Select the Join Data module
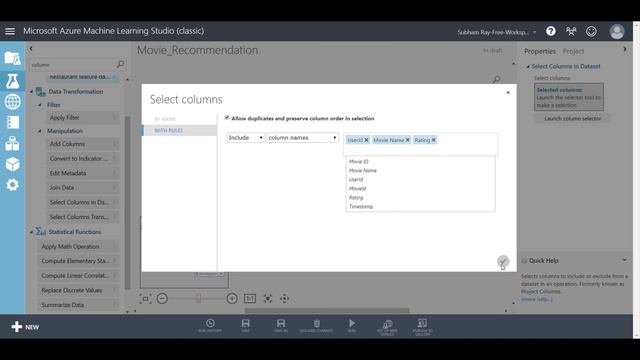640x360 pixels. pyautogui.click(x=83, y=188)
